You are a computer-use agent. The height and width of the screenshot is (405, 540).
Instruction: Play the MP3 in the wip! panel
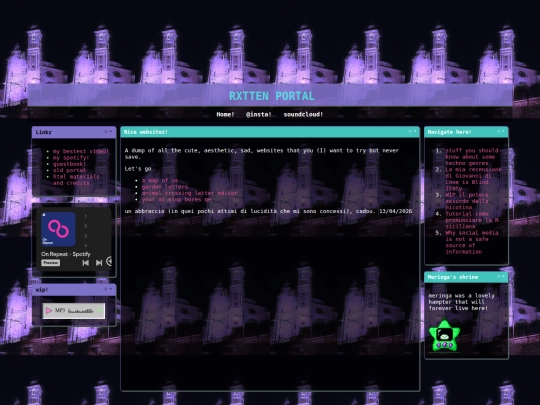click(x=49, y=311)
